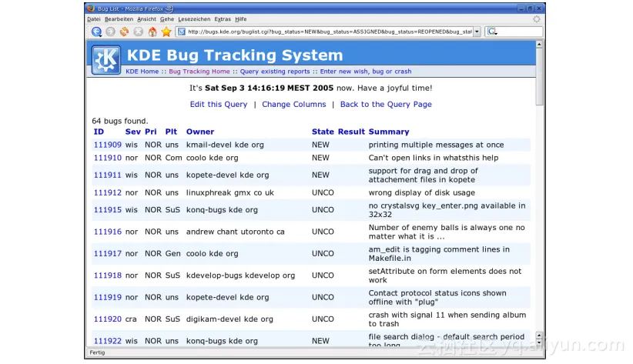Sort by the State column header
633x364 pixels.
point(323,132)
